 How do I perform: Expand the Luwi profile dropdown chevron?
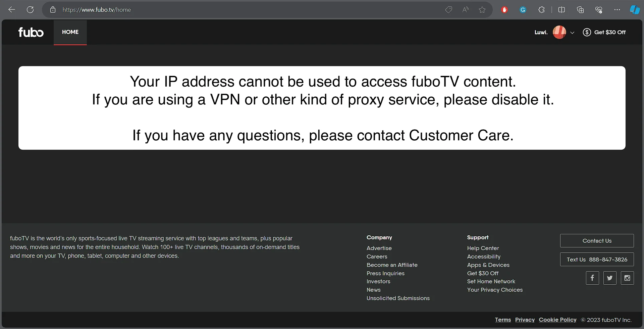[572, 33]
